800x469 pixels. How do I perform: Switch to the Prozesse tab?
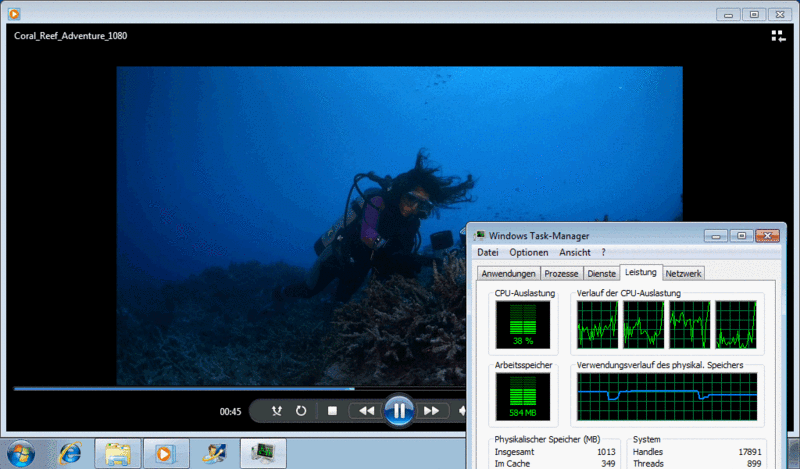[x=562, y=273]
